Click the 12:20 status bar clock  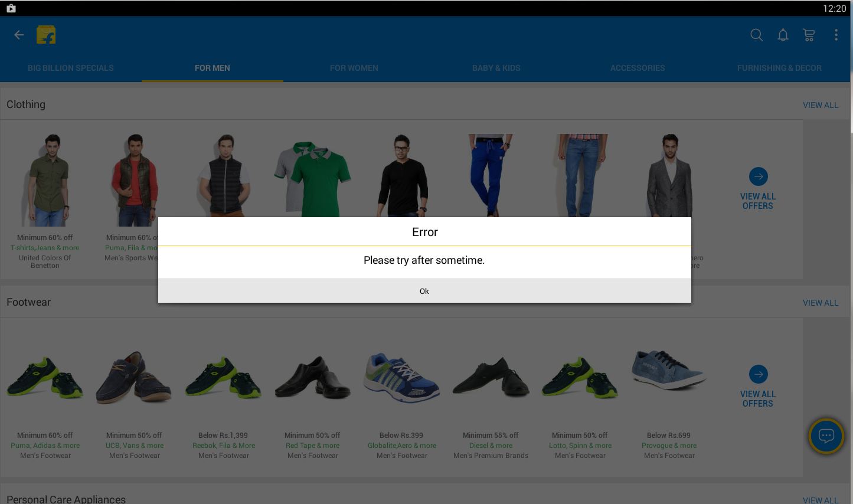click(x=834, y=8)
